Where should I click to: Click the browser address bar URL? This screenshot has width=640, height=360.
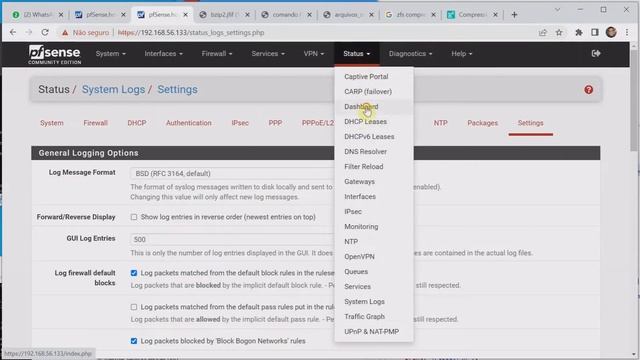(x=191, y=32)
